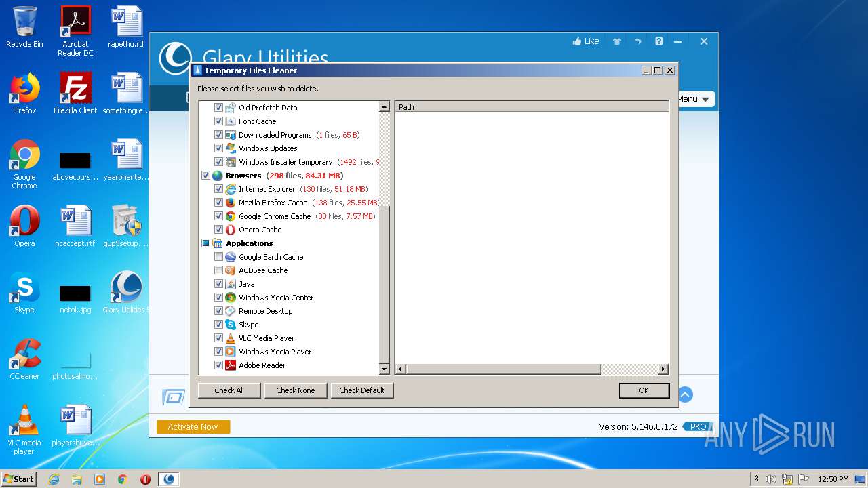
Task: Click the Internet Explorer icon in list
Action: pos(231,189)
